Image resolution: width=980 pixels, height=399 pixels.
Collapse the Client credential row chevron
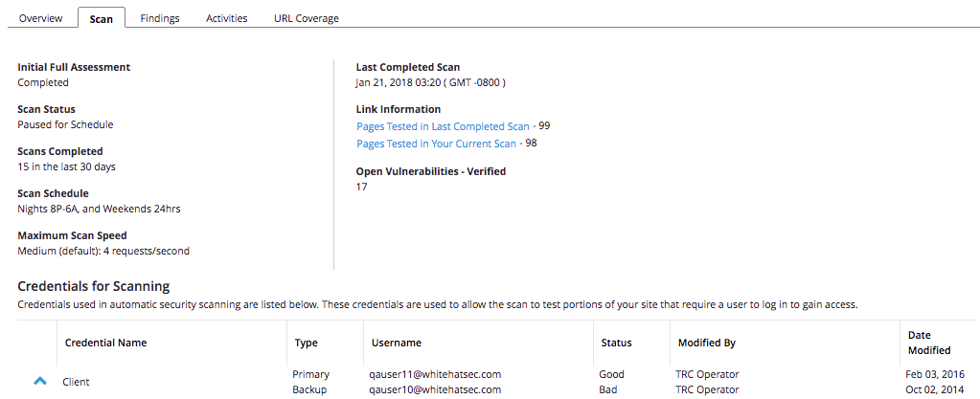[x=40, y=381]
